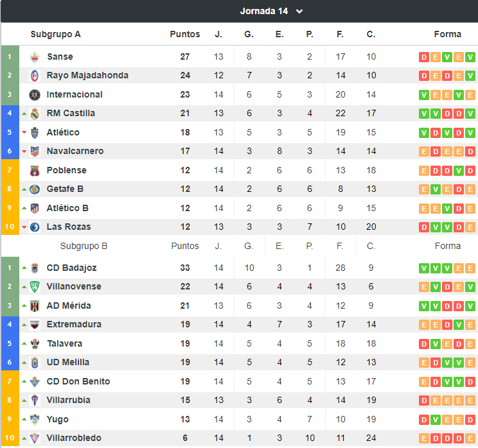Viewport: 478px width, 448px height.
Task: Click the RM Castilla crest
Action: pyautogui.click(x=35, y=114)
